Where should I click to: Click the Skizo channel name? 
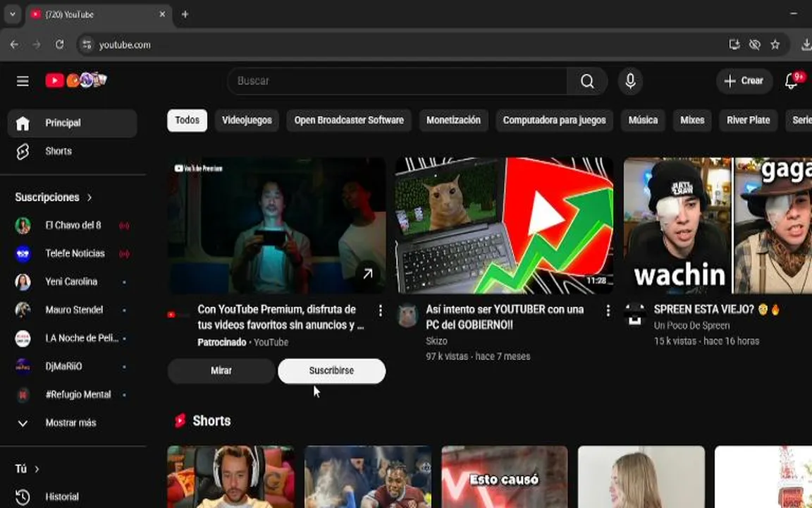[x=436, y=341]
